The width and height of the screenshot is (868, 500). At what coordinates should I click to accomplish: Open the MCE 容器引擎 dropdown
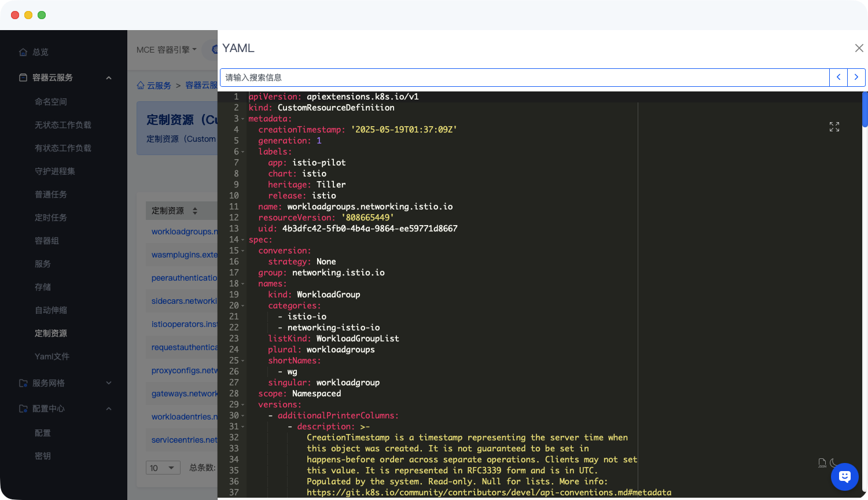tap(167, 50)
